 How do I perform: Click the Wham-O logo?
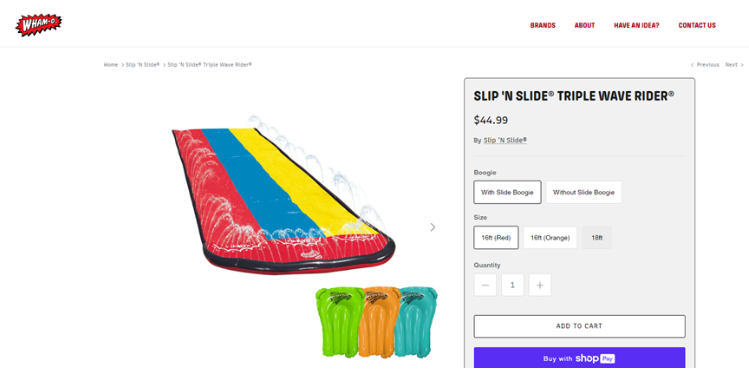pos(39,25)
